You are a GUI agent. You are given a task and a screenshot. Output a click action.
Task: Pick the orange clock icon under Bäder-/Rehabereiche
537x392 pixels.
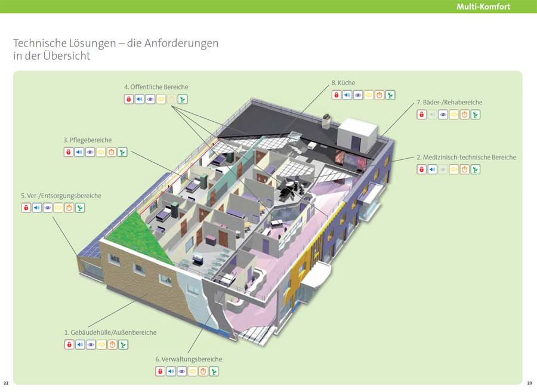465,115
